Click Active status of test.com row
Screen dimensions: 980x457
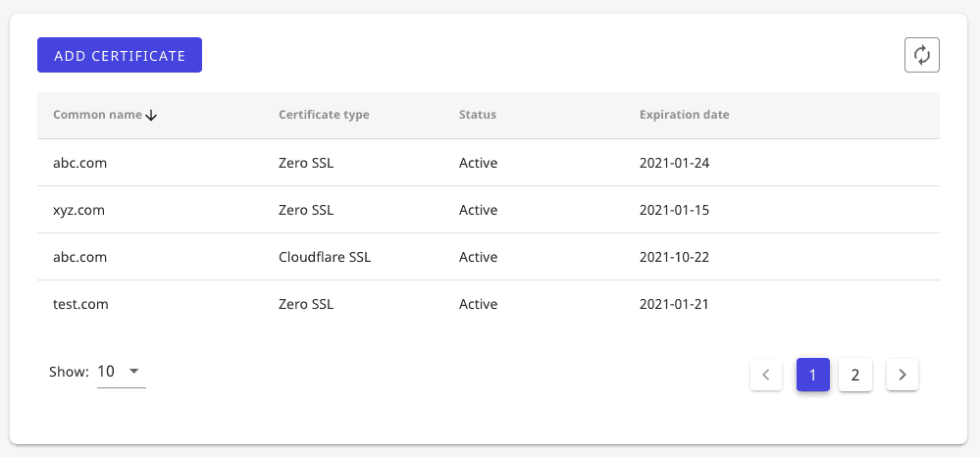point(478,304)
